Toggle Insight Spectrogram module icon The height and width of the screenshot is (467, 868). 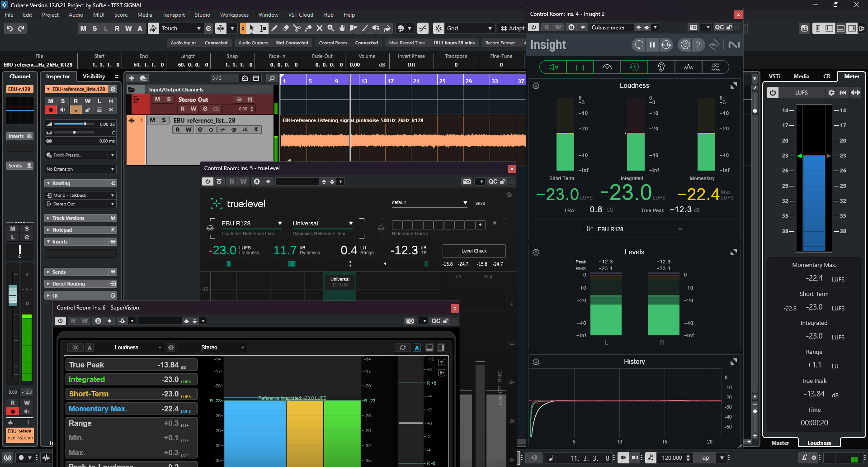715,67
